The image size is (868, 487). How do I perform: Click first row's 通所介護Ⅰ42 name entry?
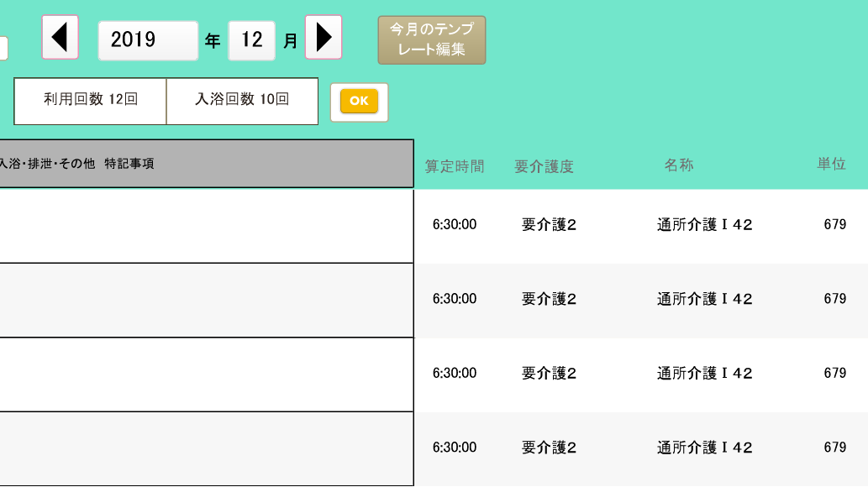(x=705, y=225)
